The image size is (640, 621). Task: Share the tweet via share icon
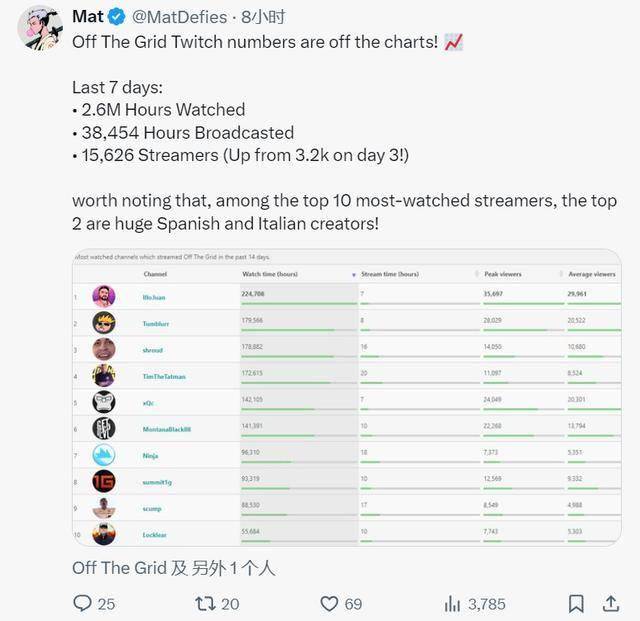(x=611, y=603)
